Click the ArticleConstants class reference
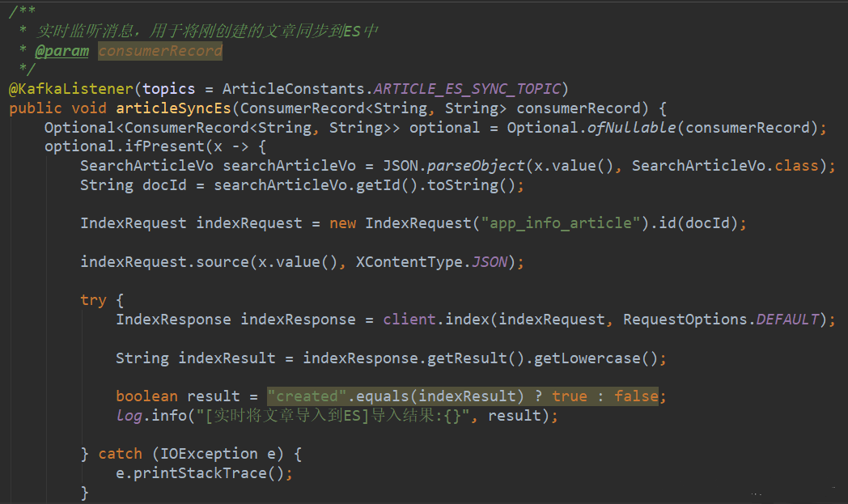848x504 pixels. tap(295, 88)
